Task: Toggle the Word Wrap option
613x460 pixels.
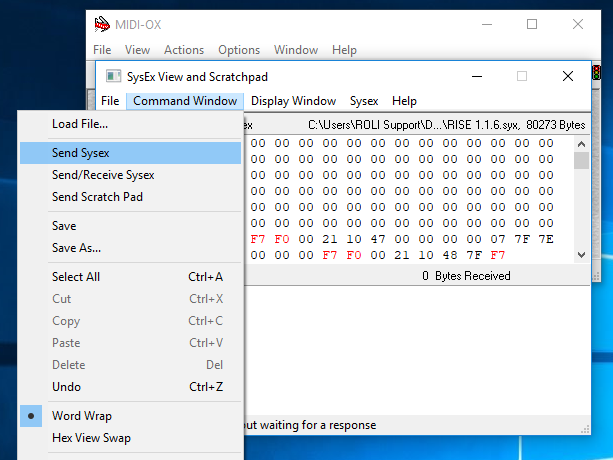Action: click(x=82, y=416)
